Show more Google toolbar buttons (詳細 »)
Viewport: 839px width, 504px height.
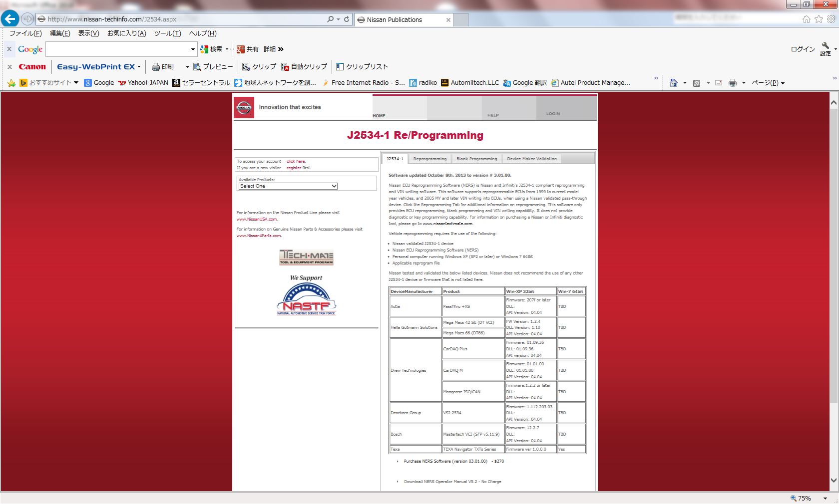pyautogui.click(x=274, y=49)
